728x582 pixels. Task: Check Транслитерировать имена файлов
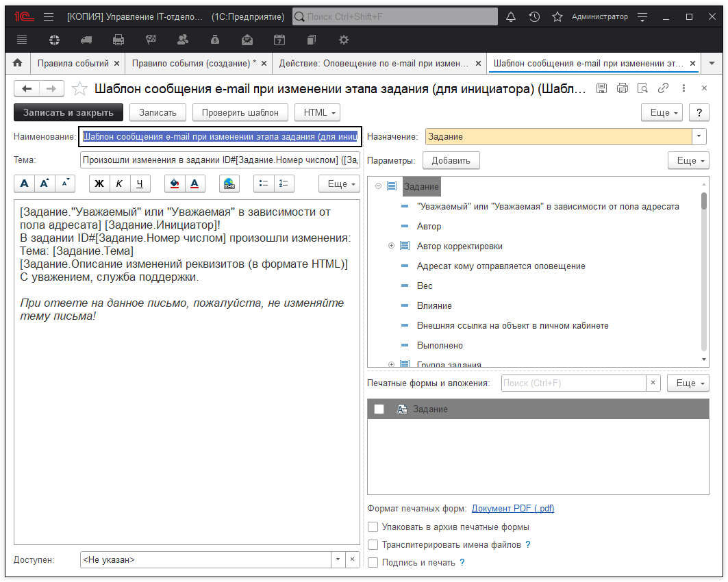[373, 544]
